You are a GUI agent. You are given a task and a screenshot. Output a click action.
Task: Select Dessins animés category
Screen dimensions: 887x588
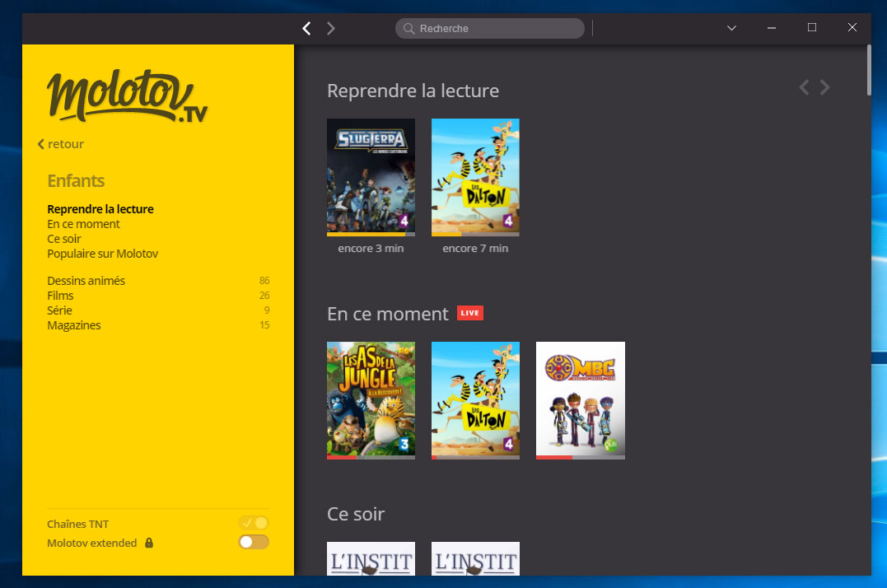[x=86, y=281]
